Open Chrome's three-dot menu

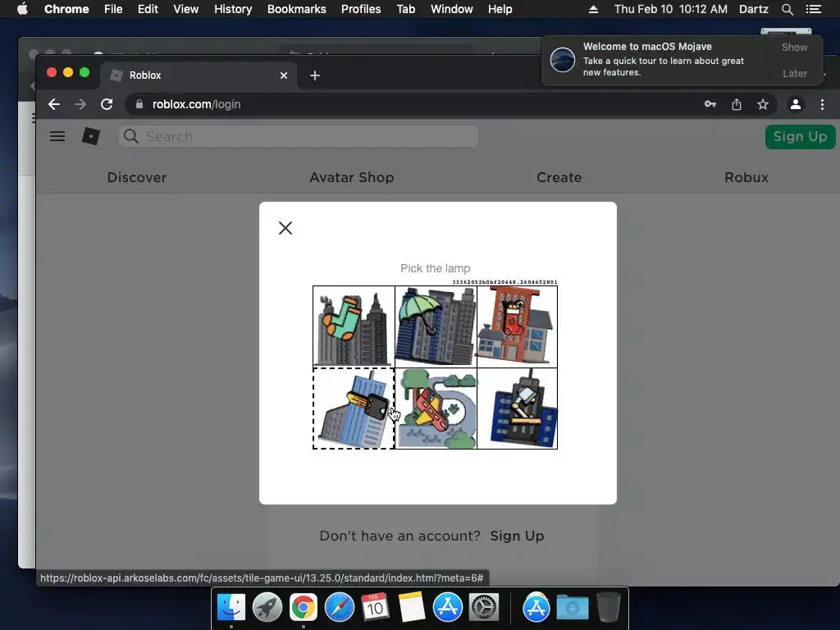coord(822,104)
